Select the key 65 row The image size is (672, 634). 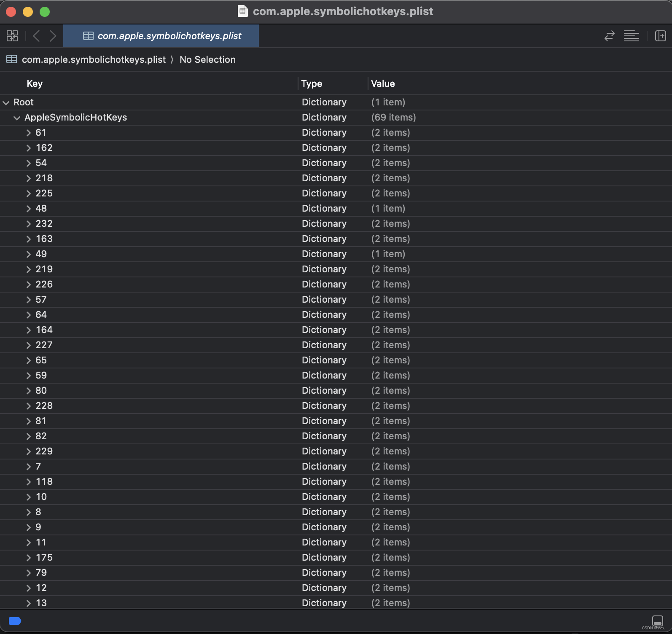(x=336, y=360)
